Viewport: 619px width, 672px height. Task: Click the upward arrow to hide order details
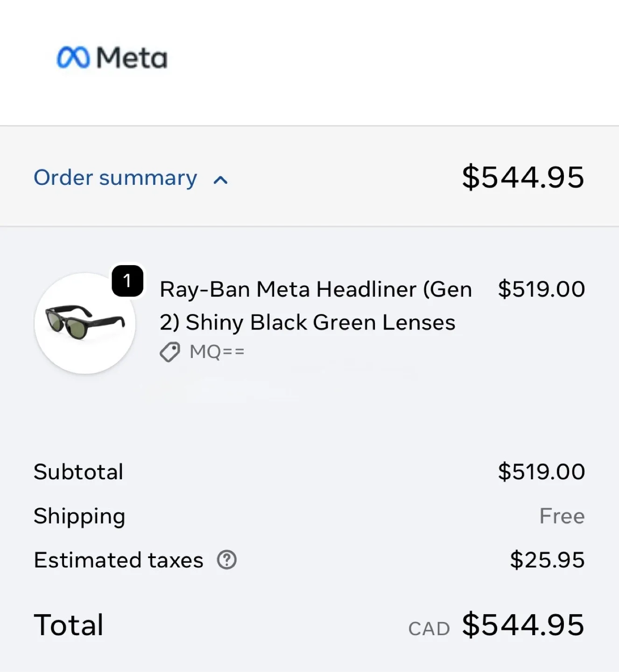(219, 180)
